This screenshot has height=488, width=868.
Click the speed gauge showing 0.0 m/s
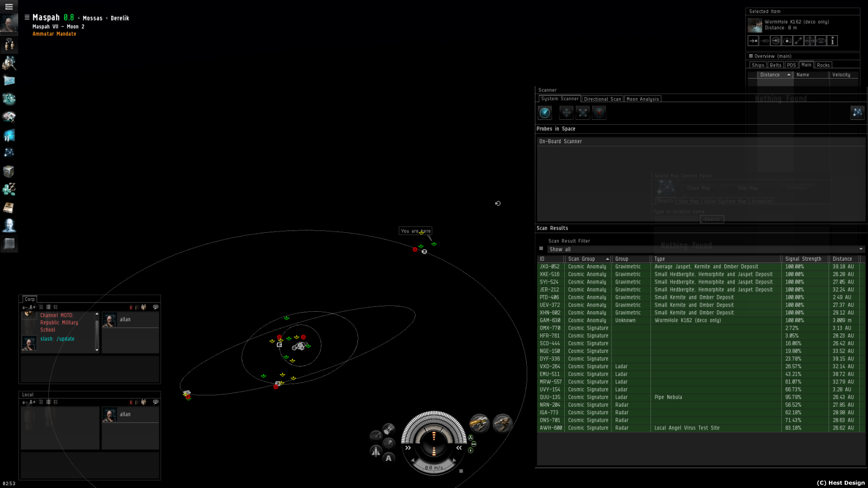(x=433, y=467)
